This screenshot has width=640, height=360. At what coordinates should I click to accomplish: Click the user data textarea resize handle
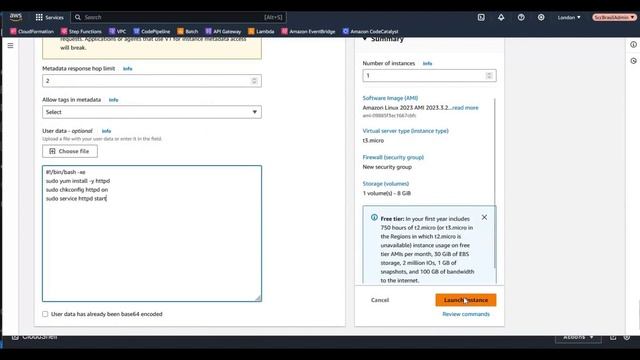click(x=258, y=298)
